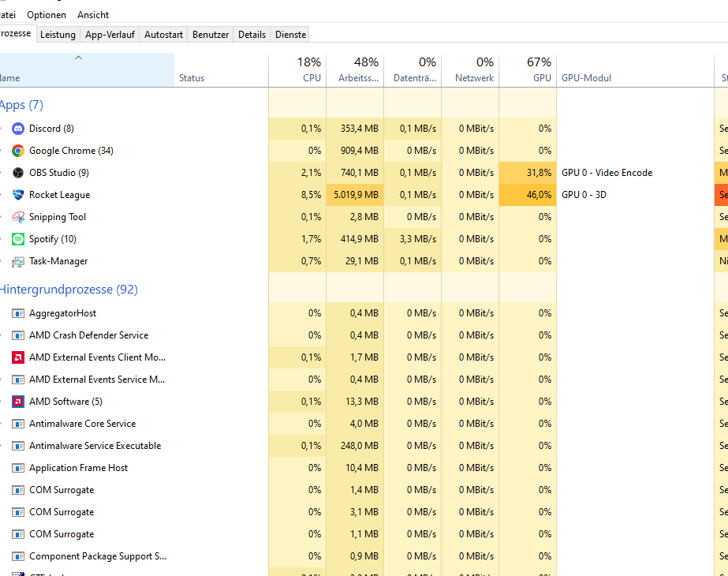Click the AMD Software icon

[x=18, y=402]
